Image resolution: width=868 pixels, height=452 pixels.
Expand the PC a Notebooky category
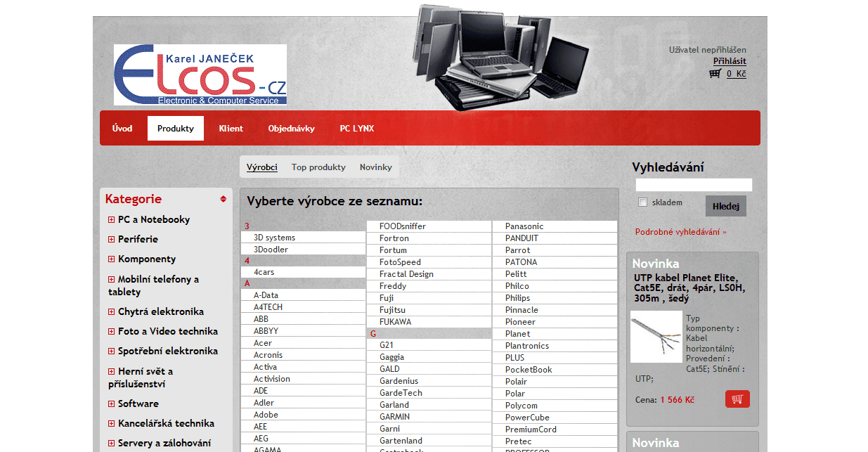point(111,219)
